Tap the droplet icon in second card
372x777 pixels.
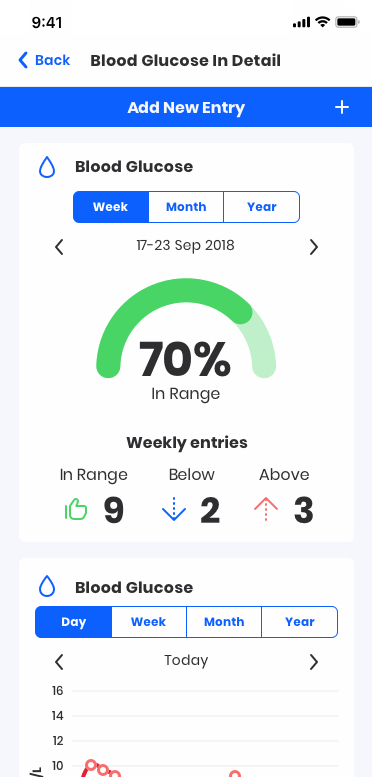coord(47,586)
